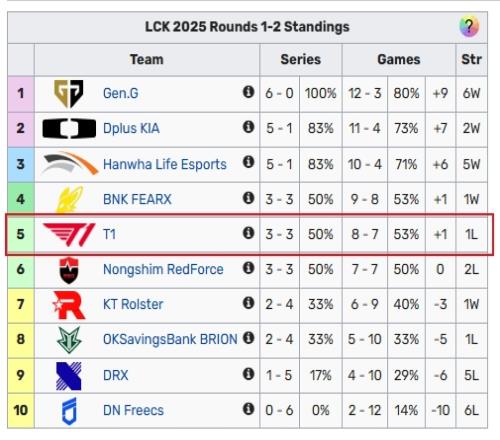The height and width of the screenshot is (440, 500).
Task: Show info for BNK FEARX
Action: pos(248,198)
